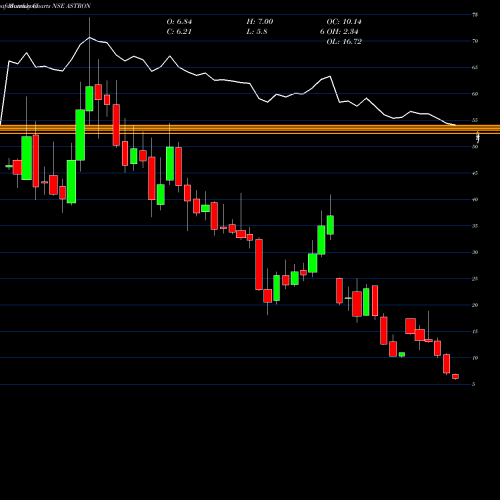Select the open price 'O: 6.84'
The width and height of the screenshot is (500, 500).
179,22
